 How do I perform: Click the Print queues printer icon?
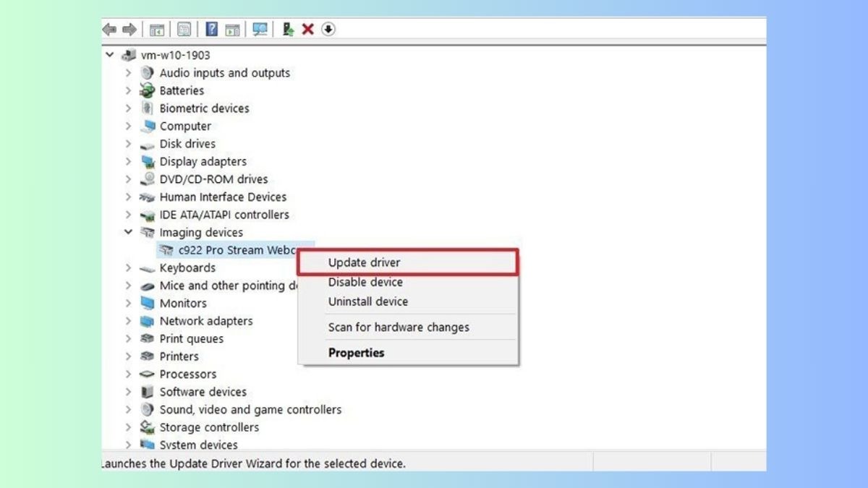pos(147,338)
